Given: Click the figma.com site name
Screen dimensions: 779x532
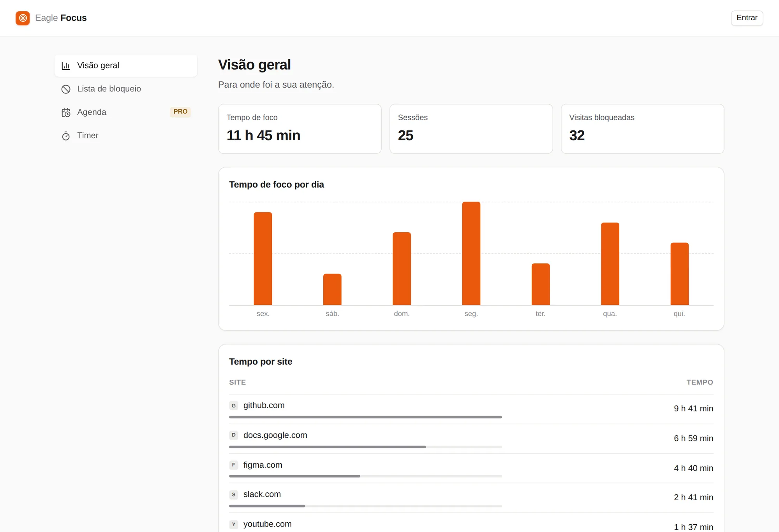Looking at the screenshot, I should (x=263, y=465).
